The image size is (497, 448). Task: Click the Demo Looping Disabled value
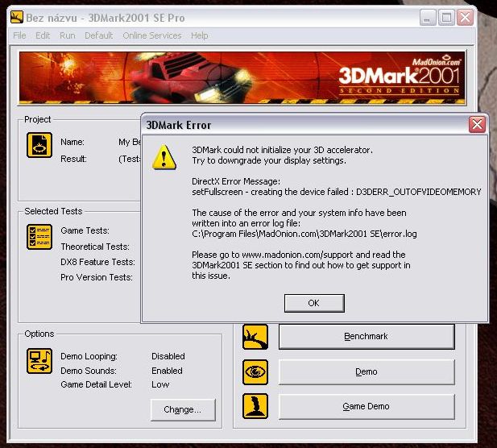click(168, 356)
